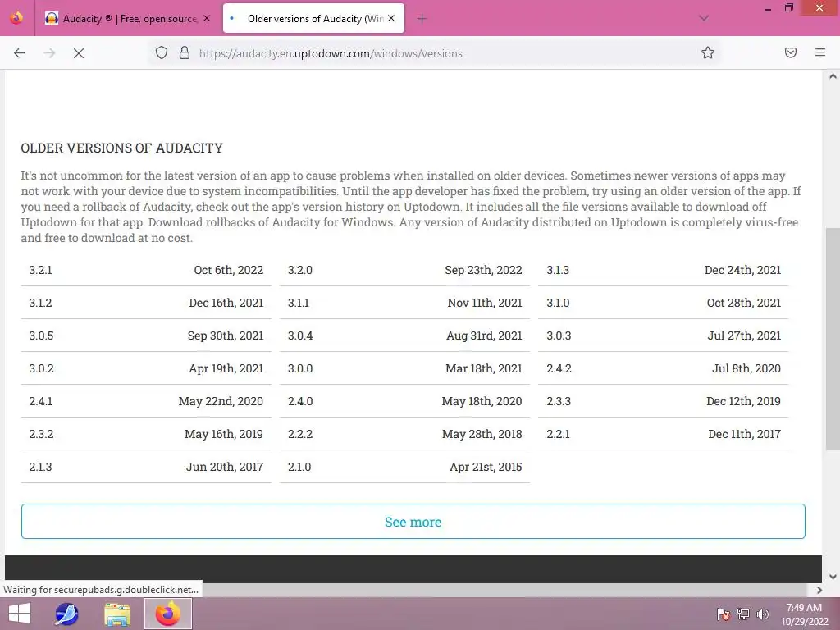Expand the list all tabs chevron

pos(704,18)
